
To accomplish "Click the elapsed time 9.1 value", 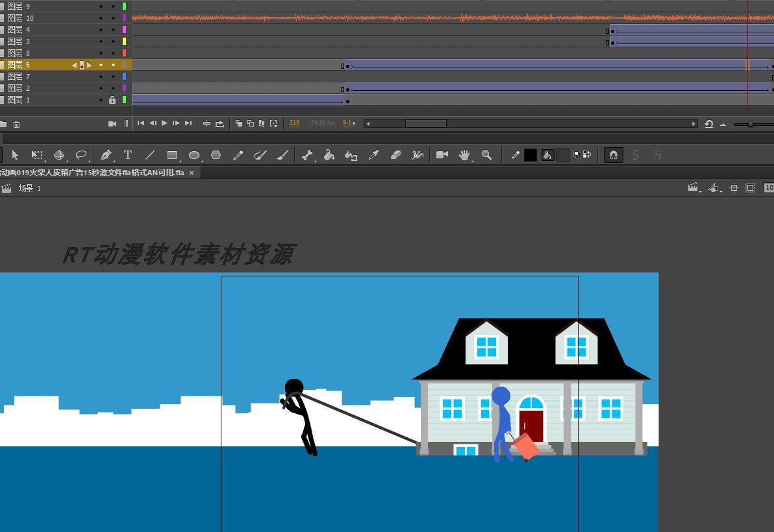I will point(347,123).
